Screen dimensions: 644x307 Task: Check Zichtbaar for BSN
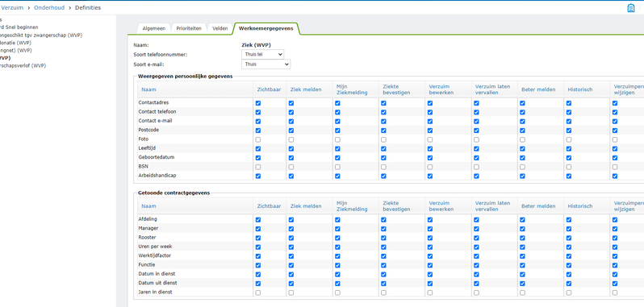[258, 168]
